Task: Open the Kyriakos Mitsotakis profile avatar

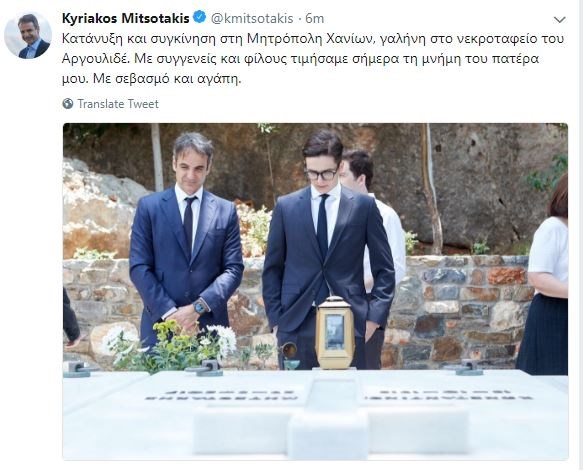Action: tap(28, 35)
